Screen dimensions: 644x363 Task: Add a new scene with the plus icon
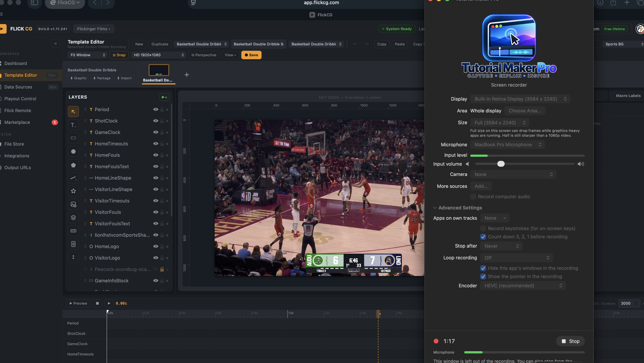click(186, 75)
